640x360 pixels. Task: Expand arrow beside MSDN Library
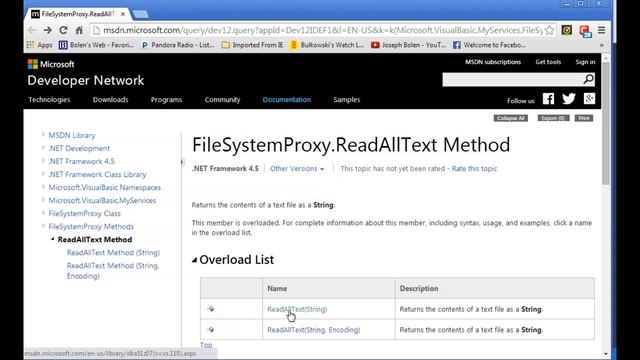point(43,134)
